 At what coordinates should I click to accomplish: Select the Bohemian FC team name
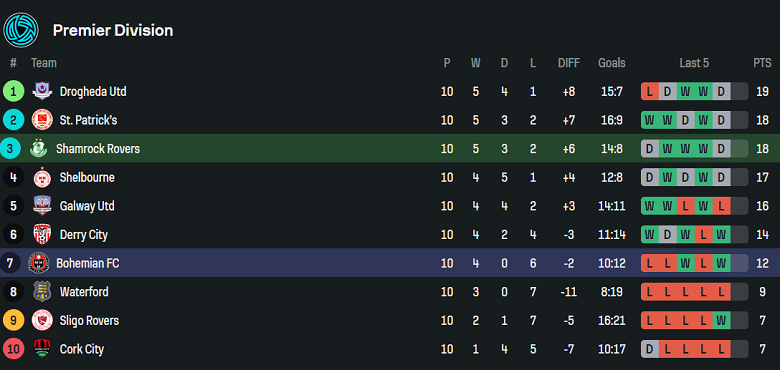(88, 263)
